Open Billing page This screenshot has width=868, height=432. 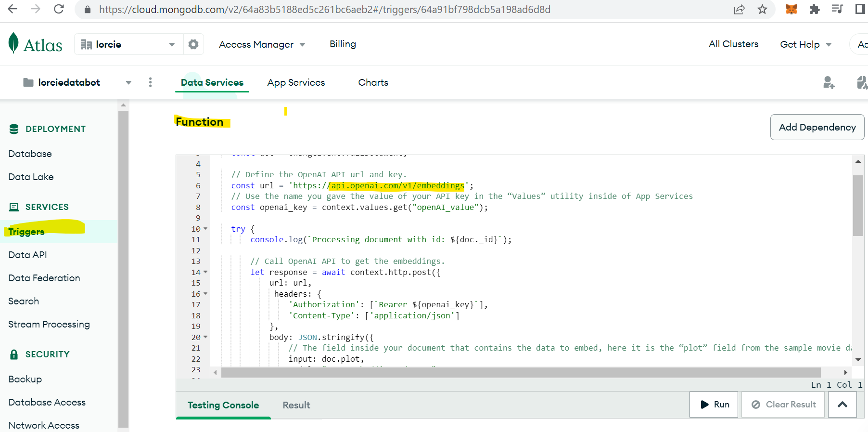pyautogui.click(x=343, y=44)
